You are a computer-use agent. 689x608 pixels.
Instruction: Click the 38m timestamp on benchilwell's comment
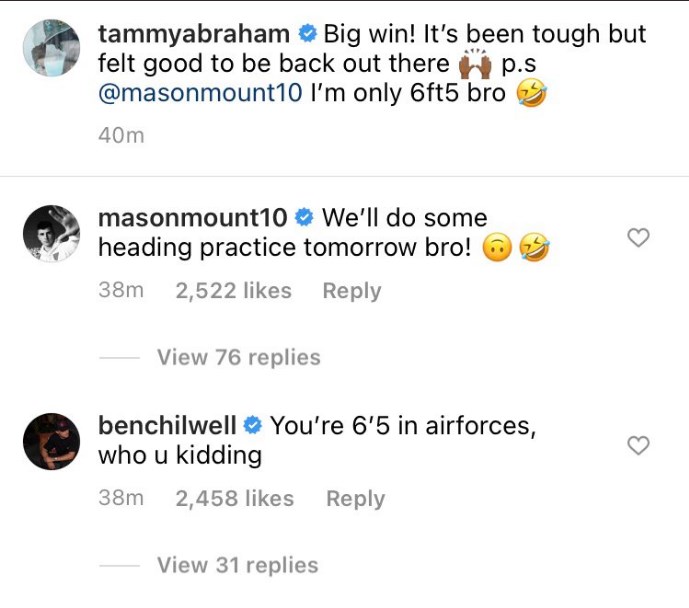click(121, 499)
